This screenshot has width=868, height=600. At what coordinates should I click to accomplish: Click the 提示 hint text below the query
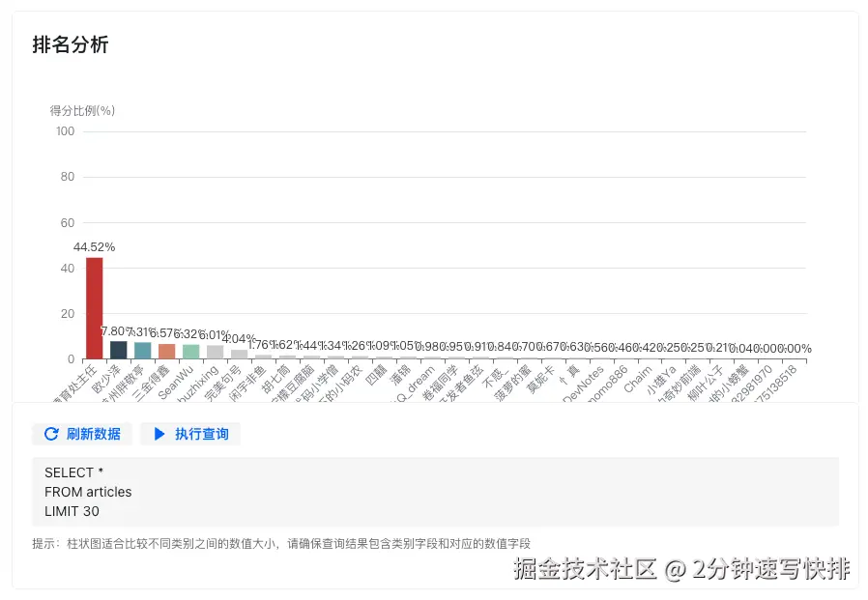(280, 543)
